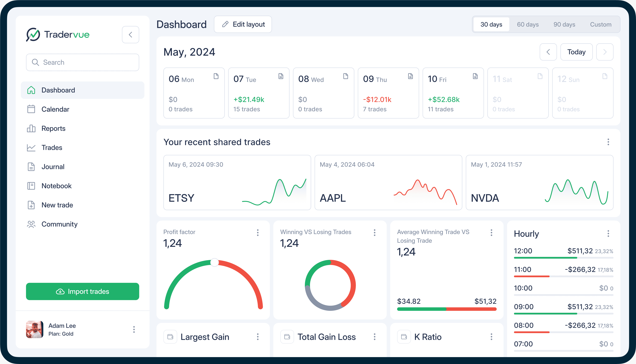The height and width of the screenshot is (364, 636).
Task: Collapse the sidebar with the chevron button
Action: pos(130,35)
